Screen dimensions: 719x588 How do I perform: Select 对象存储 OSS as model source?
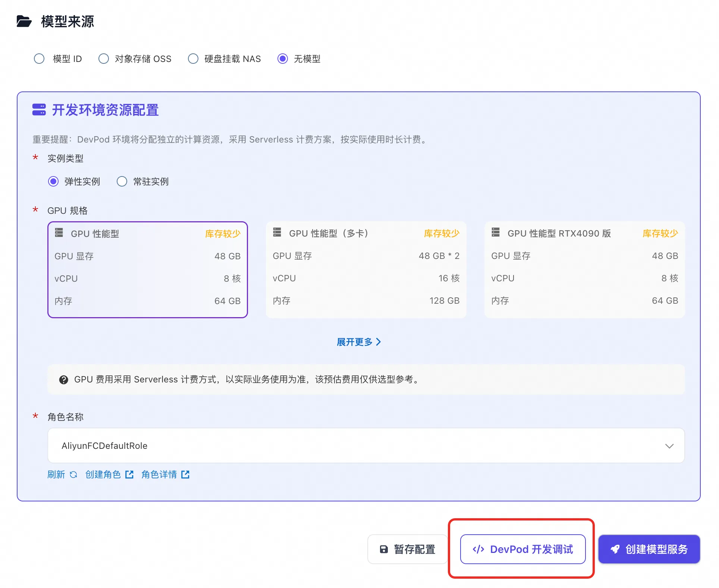click(x=104, y=59)
